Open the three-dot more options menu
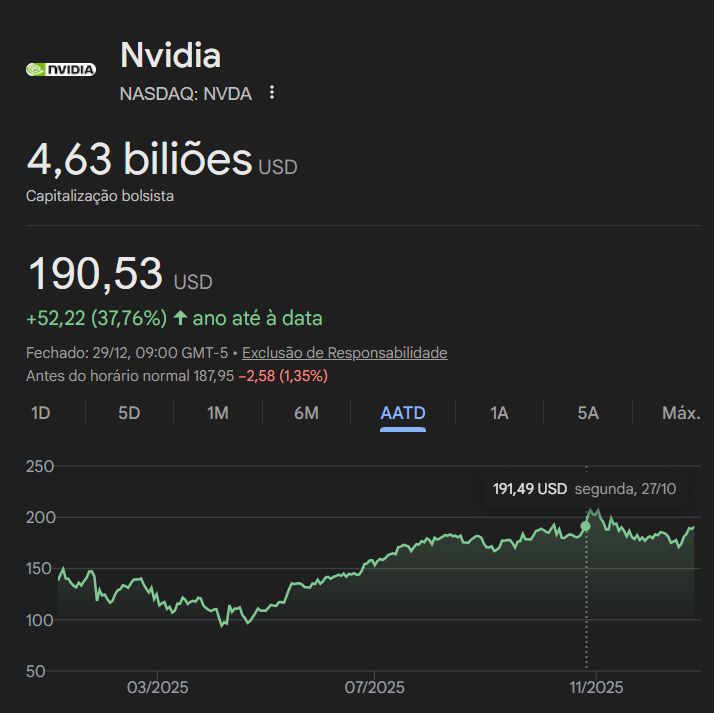 tap(271, 93)
